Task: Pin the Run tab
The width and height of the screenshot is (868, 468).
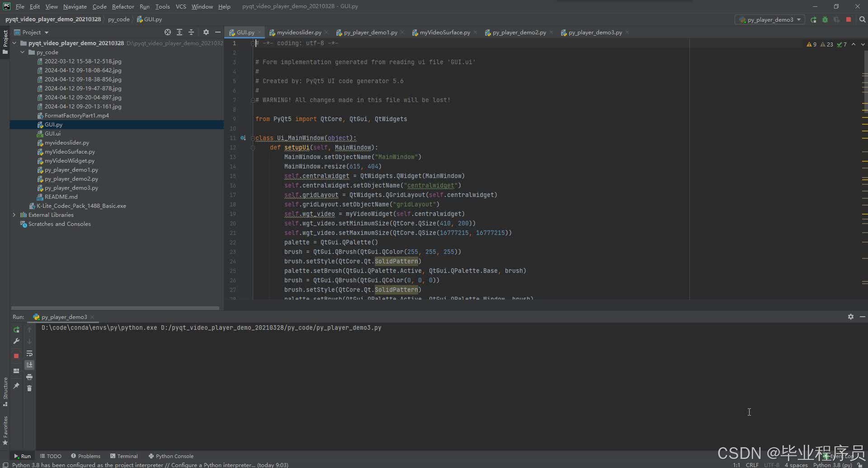Action: coord(16,386)
